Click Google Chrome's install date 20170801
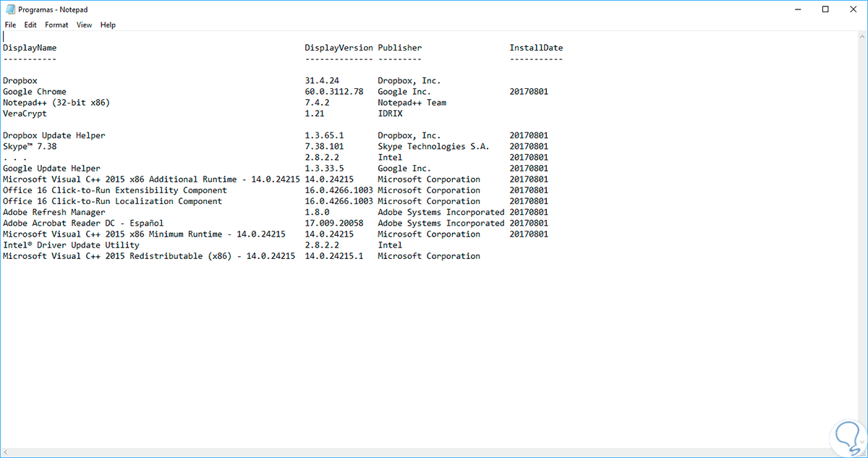Image resolution: width=868 pixels, height=458 pixels. [529, 92]
